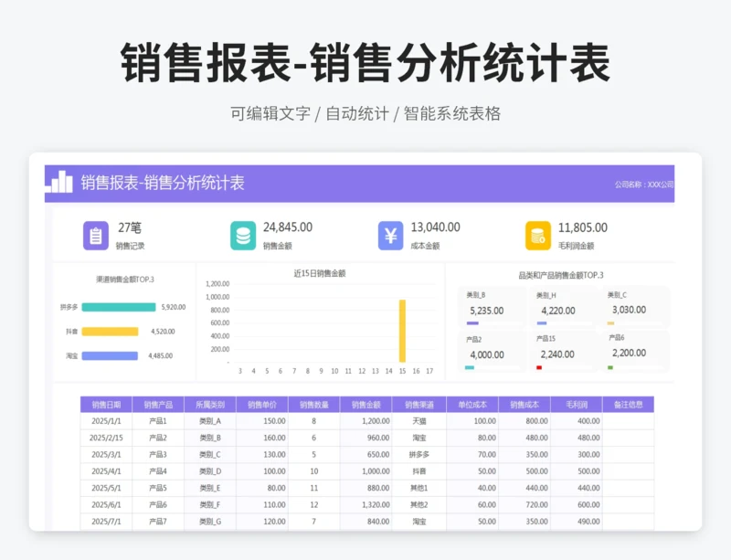Click the large title 销售报表-销售分析统计表
The height and width of the screenshot is (560, 731).
pyautogui.click(x=365, y=63)
